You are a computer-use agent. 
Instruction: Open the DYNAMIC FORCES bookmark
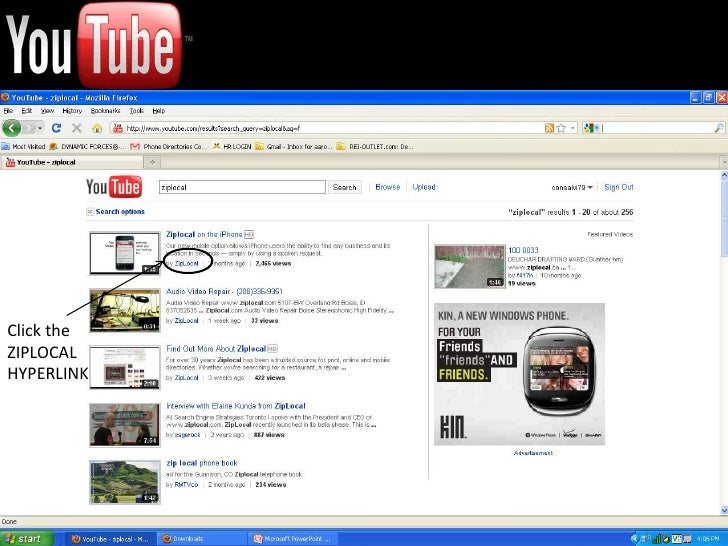pyautogui.click(x=88, y=147)
